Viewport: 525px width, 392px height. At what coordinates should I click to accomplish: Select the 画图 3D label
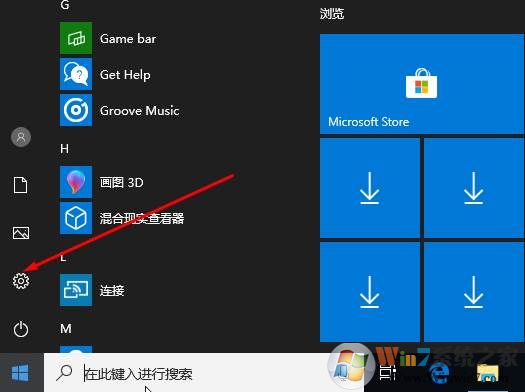tap(122, 182)
